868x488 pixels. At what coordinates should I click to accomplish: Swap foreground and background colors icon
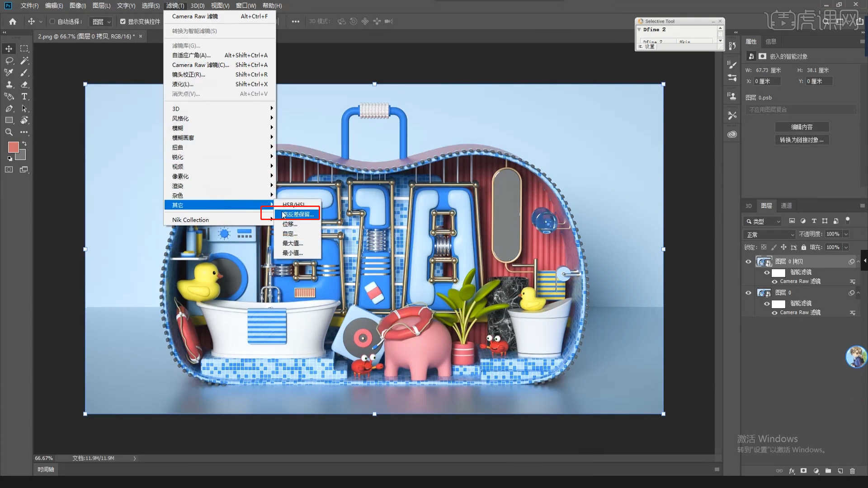pyautogui.click(x=24, y=144)
